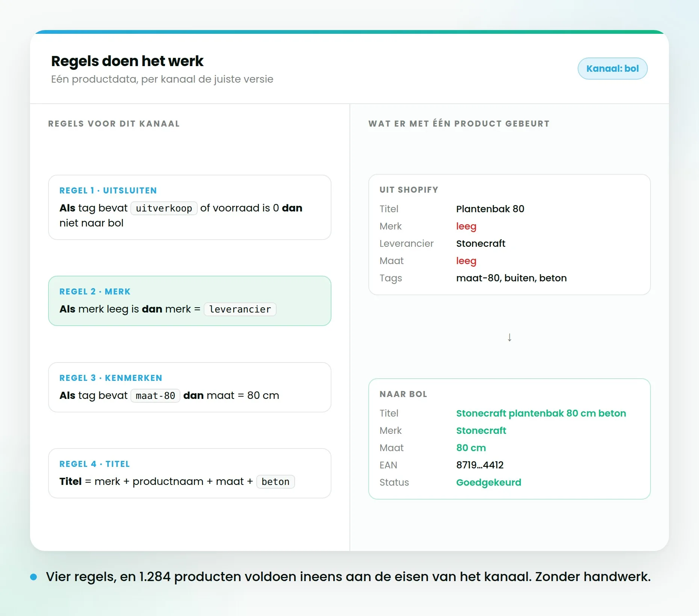Click the Regels voor dit kanaal header
Screen dimensions: 699x616
tap(114, 124)
